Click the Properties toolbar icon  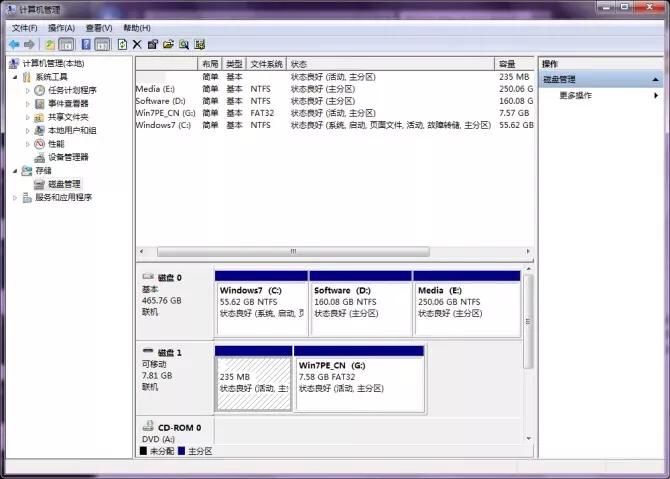[x=152, y=44]
